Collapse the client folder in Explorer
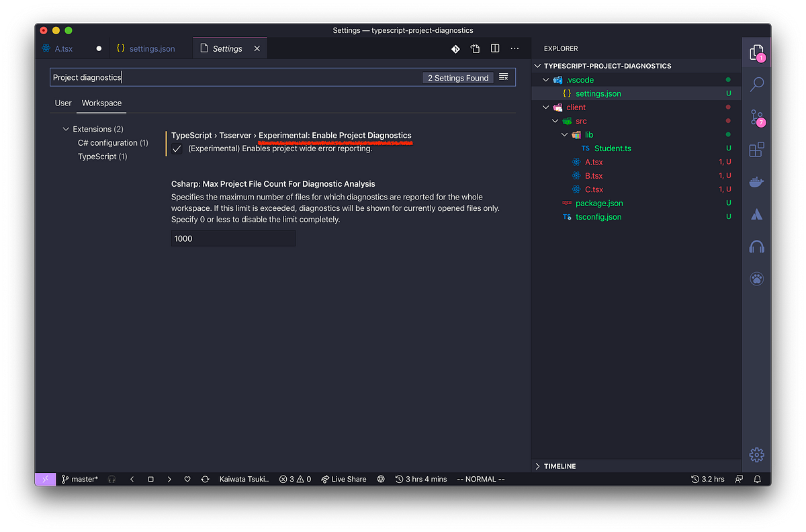The height and width of the screenshot is (532, 806). click(545, 107)
